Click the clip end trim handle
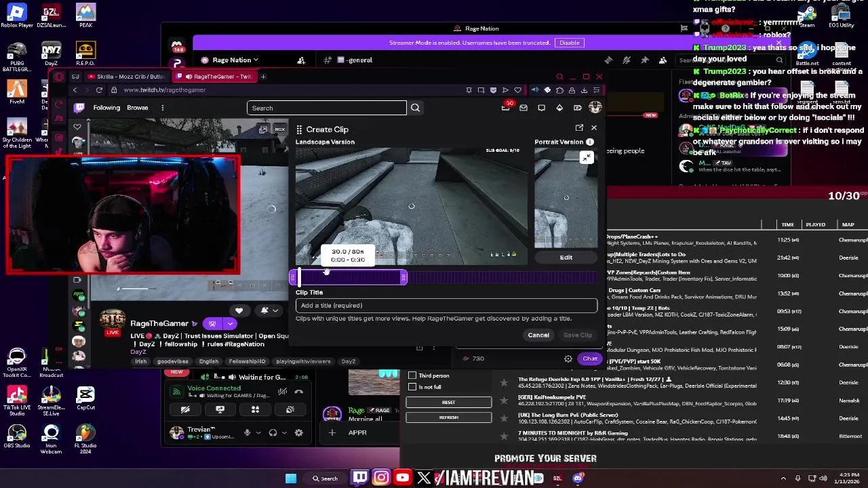 click(x=403, y=277)
